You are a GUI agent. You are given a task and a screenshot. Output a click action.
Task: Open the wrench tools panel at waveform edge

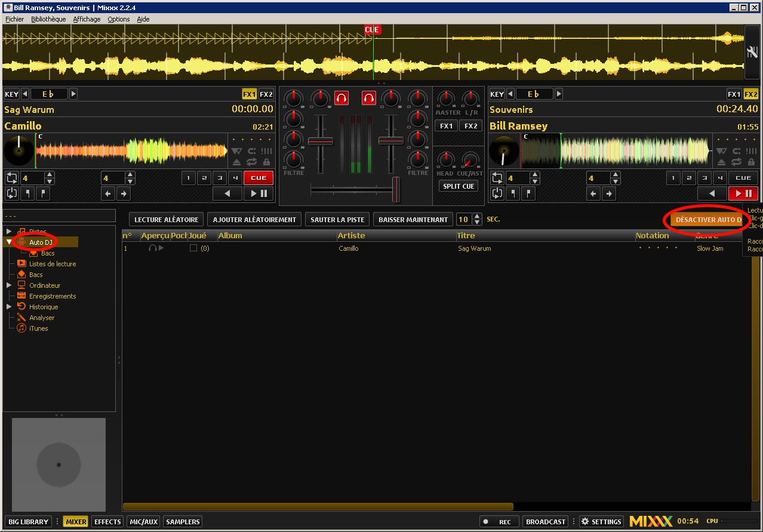(x=752, y=53)
